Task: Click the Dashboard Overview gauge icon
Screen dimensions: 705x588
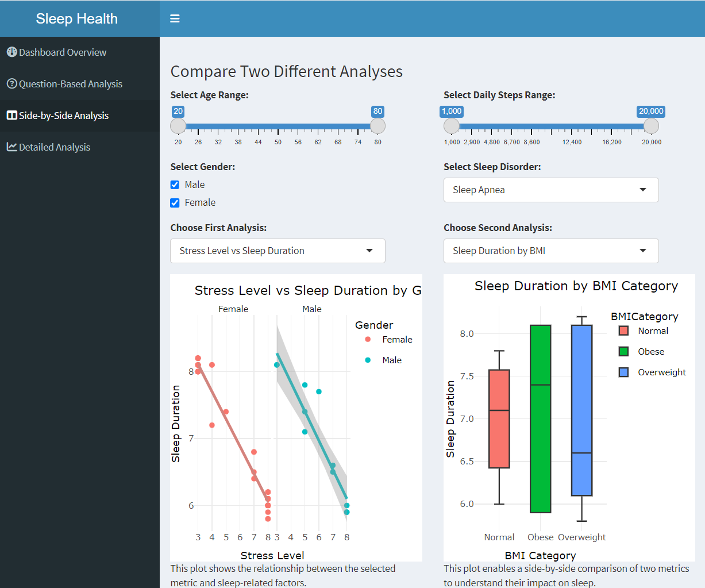Action: 11,52
